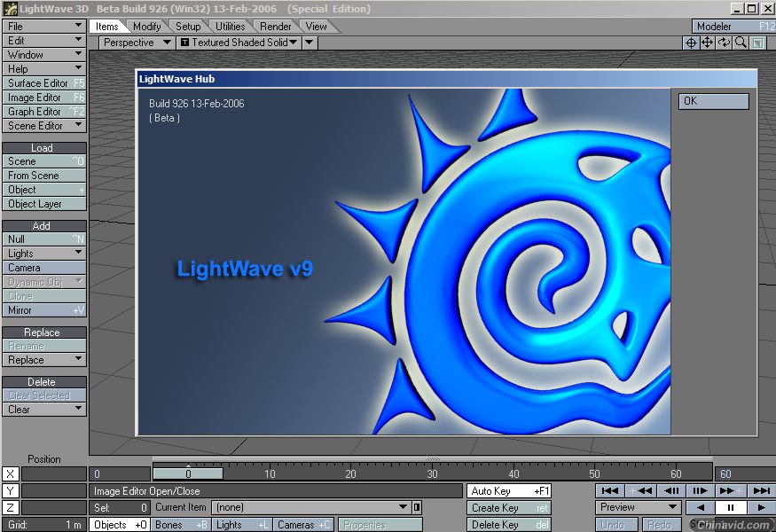The image size is (776, 532).
Task: Open the Surface Editor
Action: pos(44,83)
